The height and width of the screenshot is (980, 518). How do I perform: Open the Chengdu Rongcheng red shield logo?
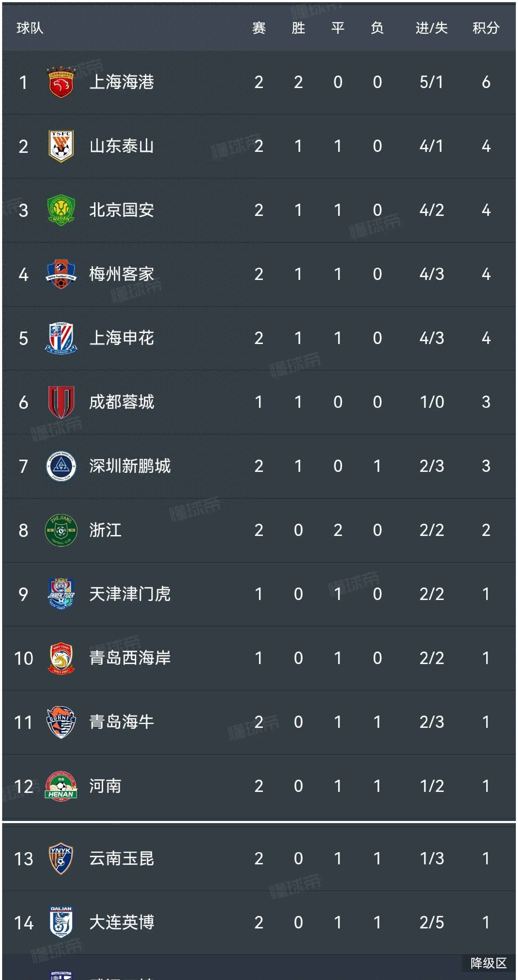61,402
